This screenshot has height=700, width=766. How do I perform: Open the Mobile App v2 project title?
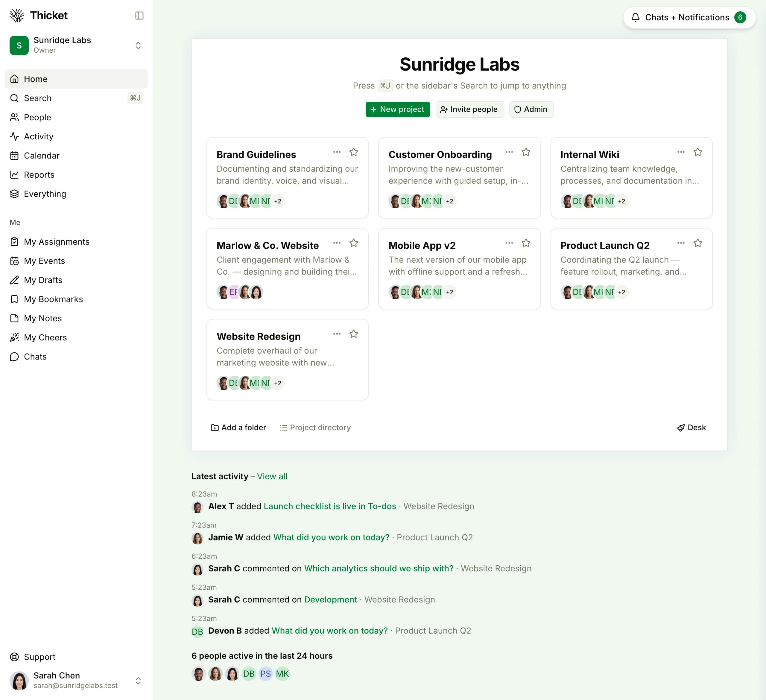point(422,246)
